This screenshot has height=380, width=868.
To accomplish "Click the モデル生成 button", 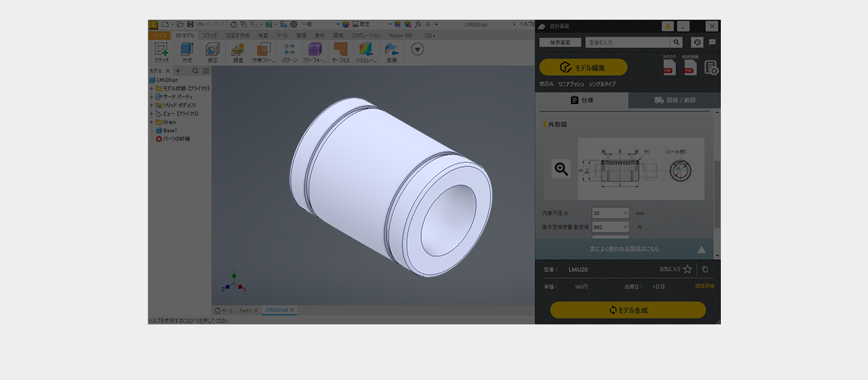I will [x=627, y=310].
